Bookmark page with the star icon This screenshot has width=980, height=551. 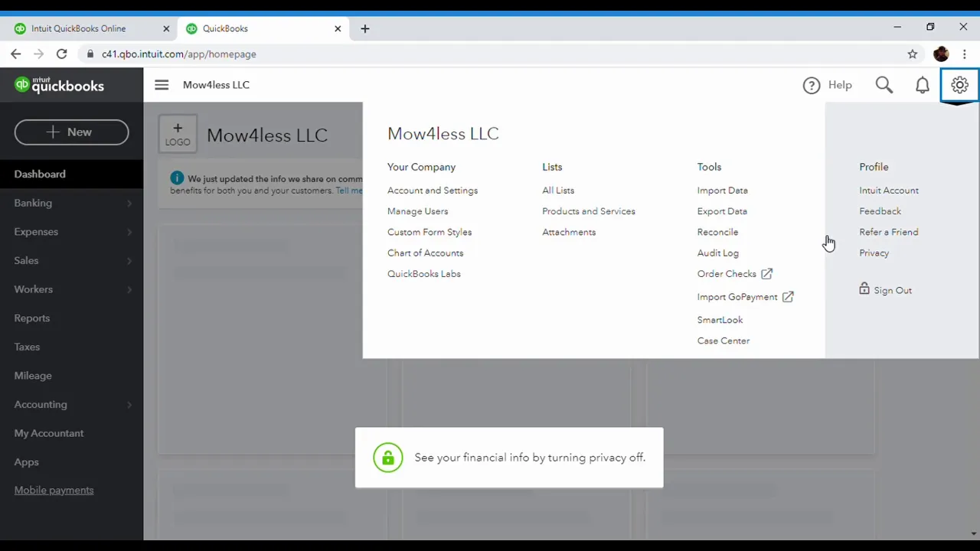tap(913, 54)
